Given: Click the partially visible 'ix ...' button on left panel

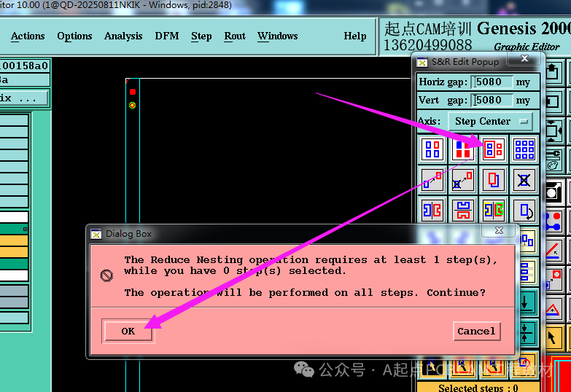Looking at the screenshot, I should 23,98.
